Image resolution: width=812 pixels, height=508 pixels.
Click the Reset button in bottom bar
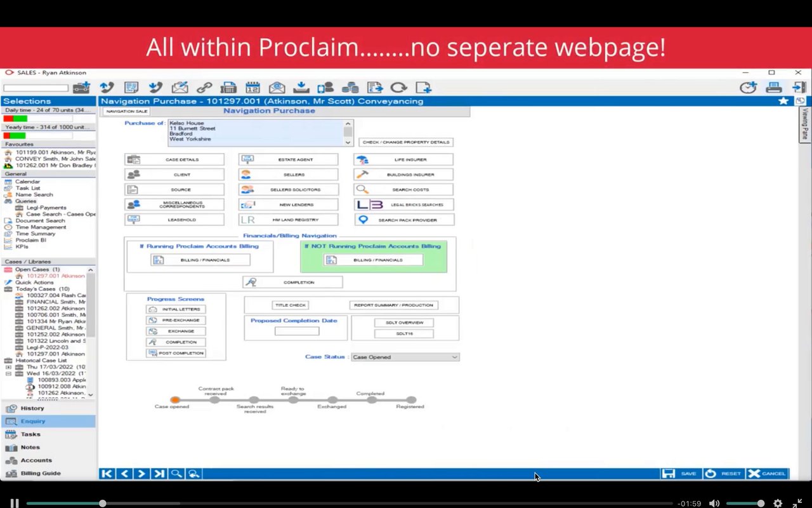click(723, 474)
